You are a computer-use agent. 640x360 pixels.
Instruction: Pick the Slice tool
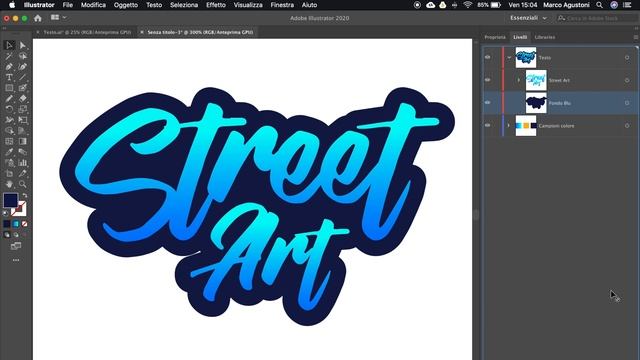point(22,173)
